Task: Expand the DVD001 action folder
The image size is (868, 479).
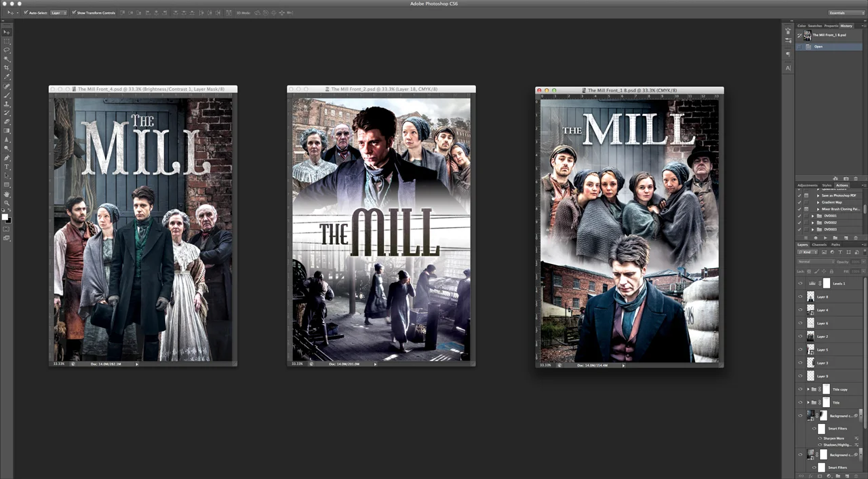Action: pyautogui.click(x=812, y=216)
